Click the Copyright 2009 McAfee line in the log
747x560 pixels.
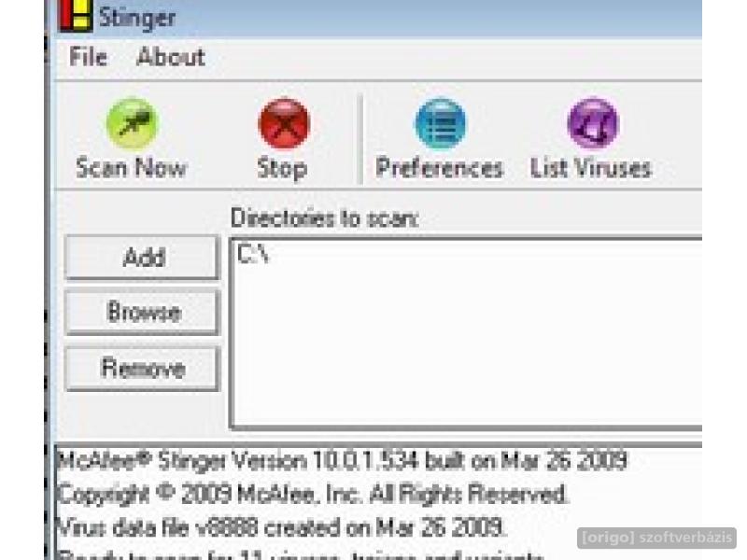[x=313, y=495]
